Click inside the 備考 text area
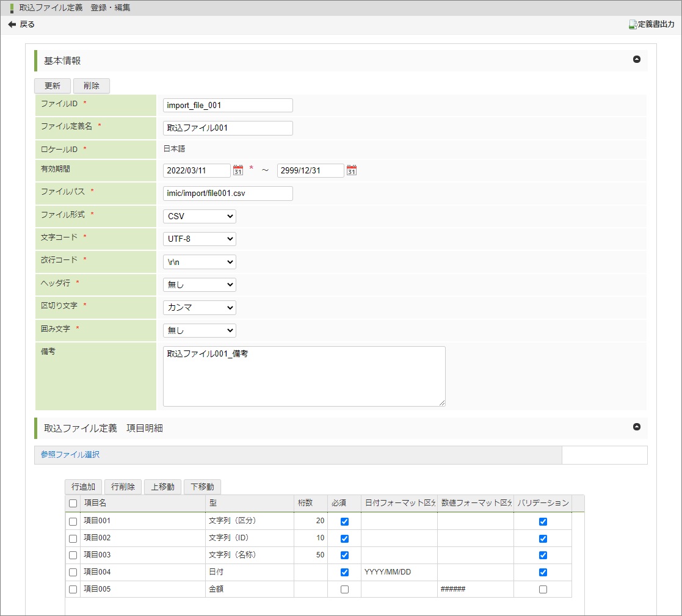The width and height of the screenshot is (682, 616). click(304, 376)
